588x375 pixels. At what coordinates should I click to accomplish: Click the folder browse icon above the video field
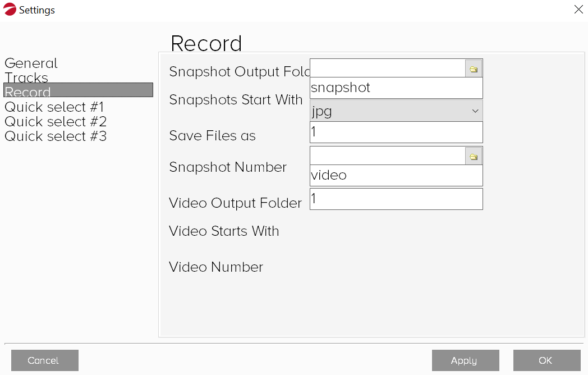(474, 157)
